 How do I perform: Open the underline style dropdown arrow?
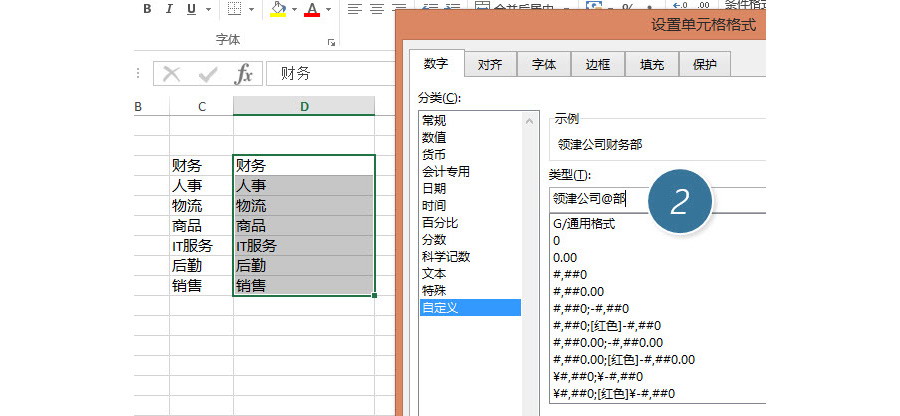pos(208,9)
